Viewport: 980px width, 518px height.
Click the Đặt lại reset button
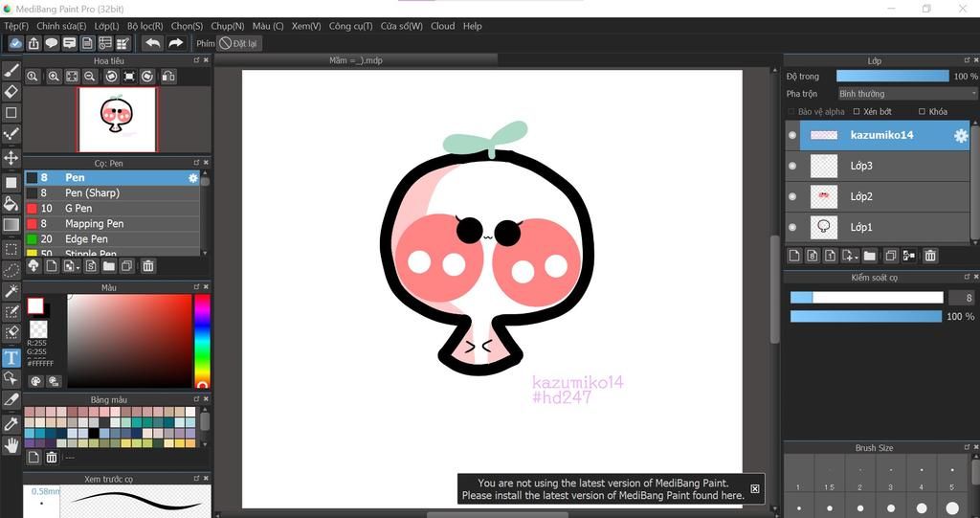point(238,43)
